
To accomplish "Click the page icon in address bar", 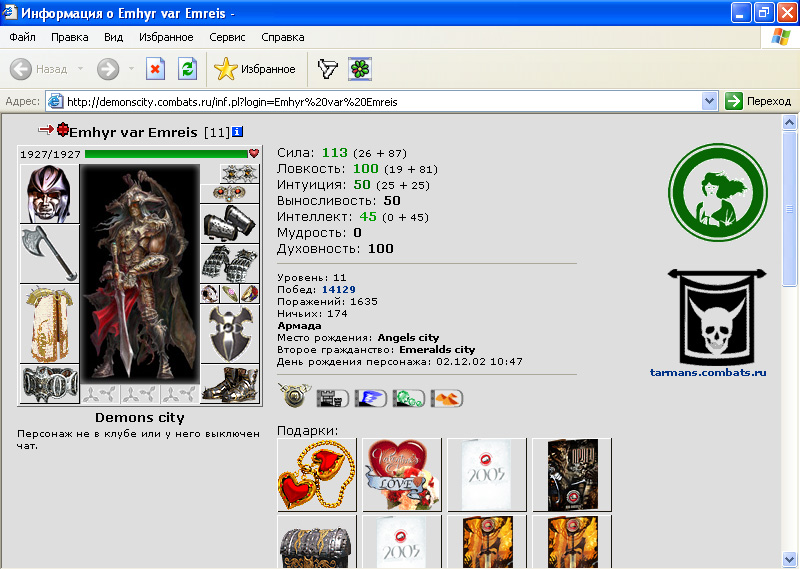I will coord(55,101).
